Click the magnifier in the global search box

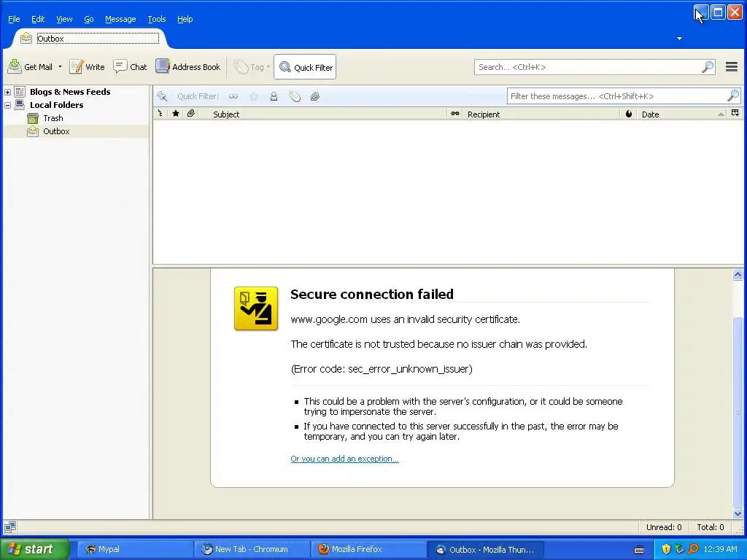pos(708,67)
